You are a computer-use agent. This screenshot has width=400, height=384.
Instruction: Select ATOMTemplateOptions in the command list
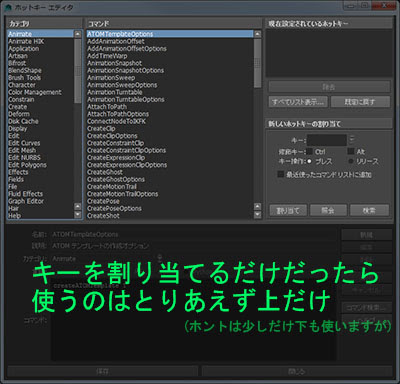(x=170, y=34)
